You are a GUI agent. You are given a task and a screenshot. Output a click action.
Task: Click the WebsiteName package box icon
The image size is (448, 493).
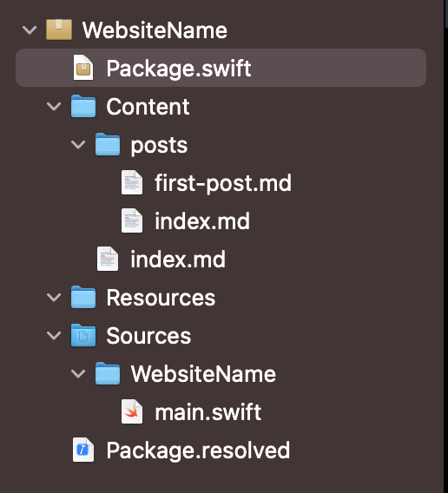[x=59, y=30]
